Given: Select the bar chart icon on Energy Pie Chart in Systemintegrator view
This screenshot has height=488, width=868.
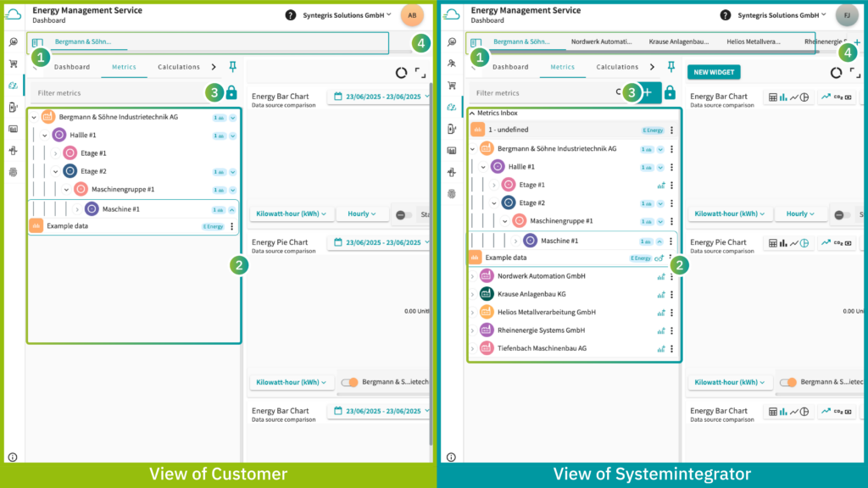Looking at the screenshot, I should [x=783, y=243].
